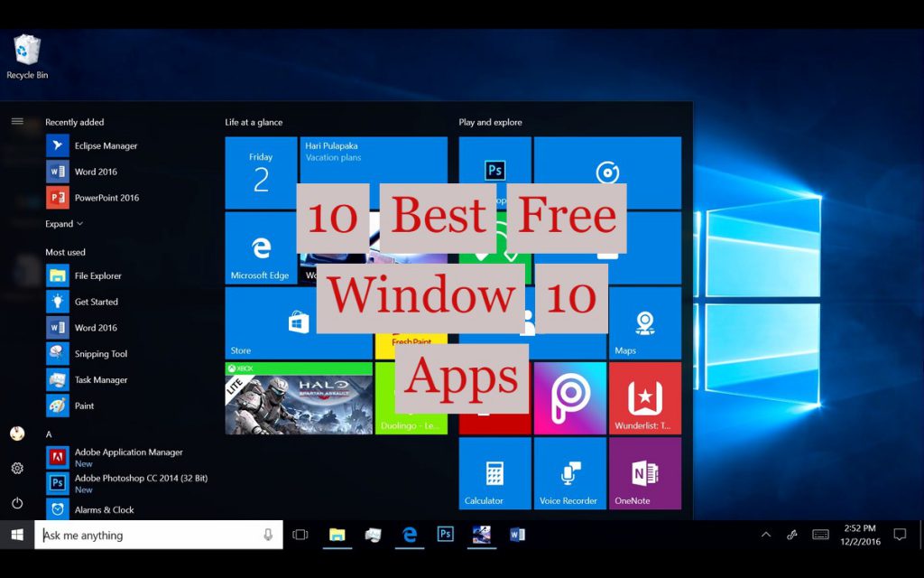The height and width of the screenshot is (578, 924).
Task: Click the Start button on the taskbar
Action: [x=15, y=535]
